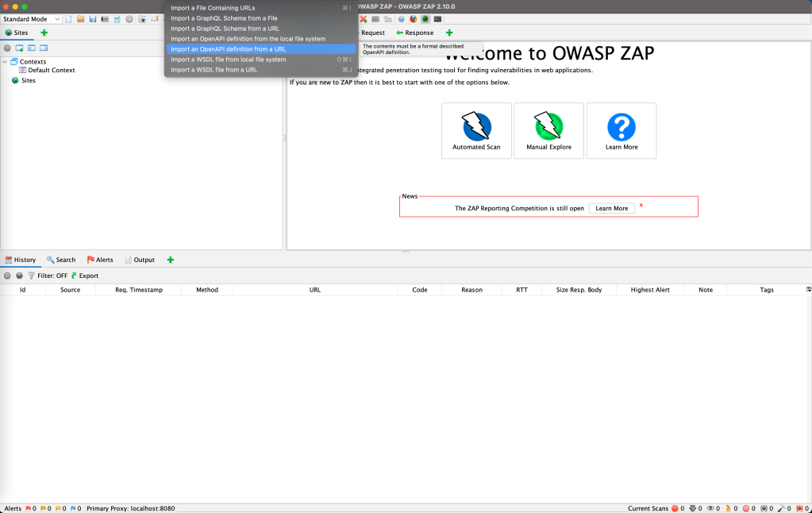Image resolution: width=812 pixels, height=513 pixels.
Task: Click the red X delete toggle in toolbar
Action: point(364,19)
